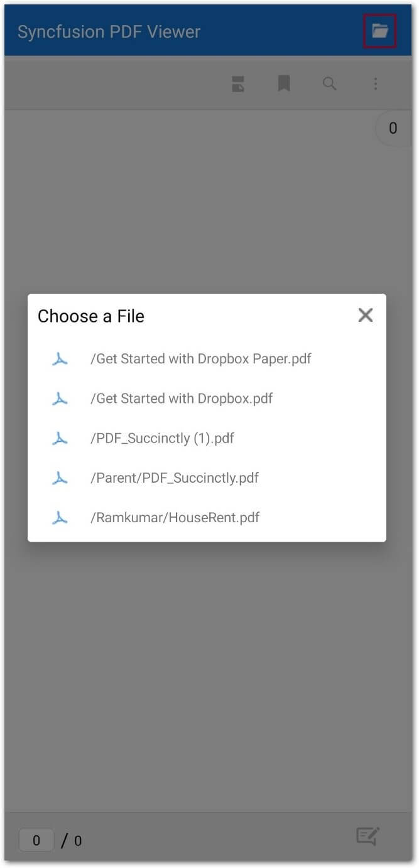The height and width of the screenshot is (868, 419).
Task: Open /Parent/PDF_Succinctly.pdf
Action: point(173,478)
